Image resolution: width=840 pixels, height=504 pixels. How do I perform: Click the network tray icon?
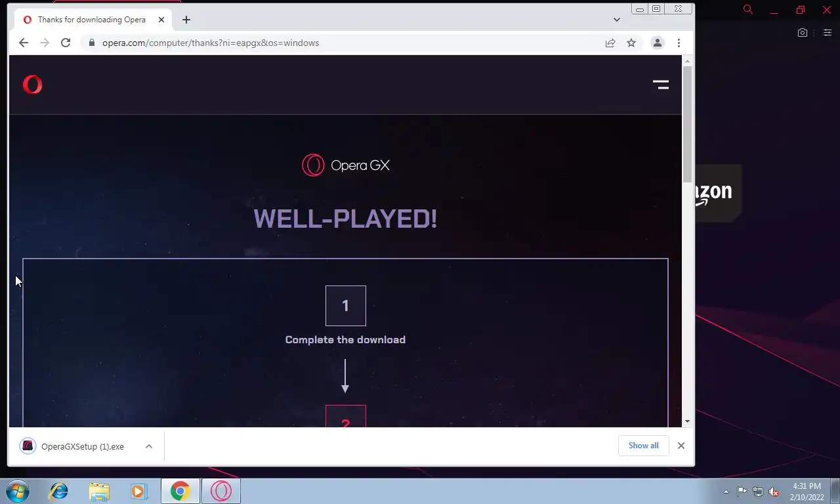(x=758, y=492)
